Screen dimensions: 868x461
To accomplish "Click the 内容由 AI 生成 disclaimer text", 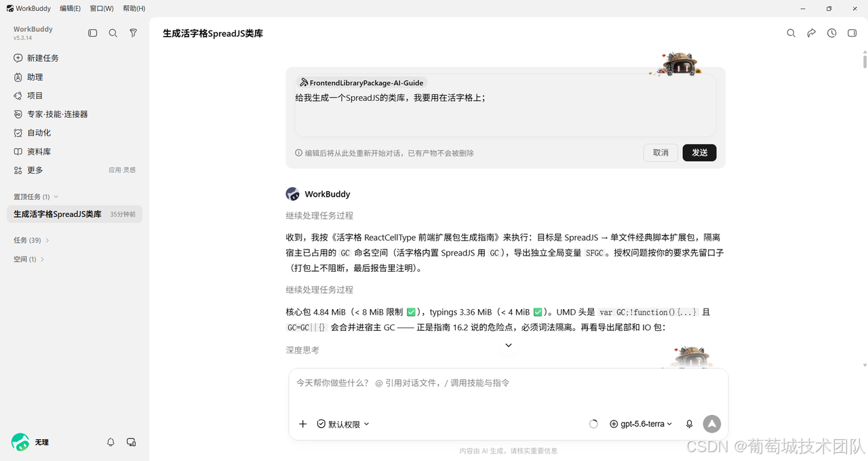I will tap(509, 451).
